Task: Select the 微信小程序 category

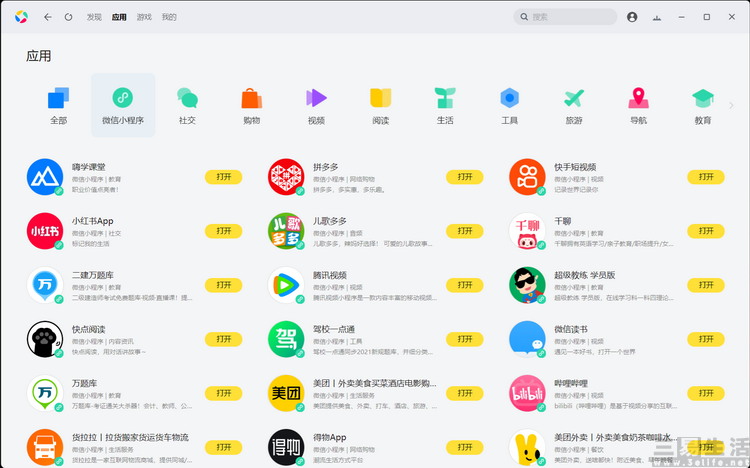Action: click(x=123, y=105)
